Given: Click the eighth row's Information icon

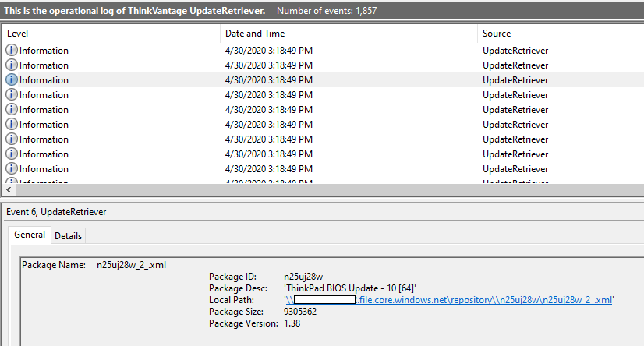Looking at the screenshot, I should 12,154.
